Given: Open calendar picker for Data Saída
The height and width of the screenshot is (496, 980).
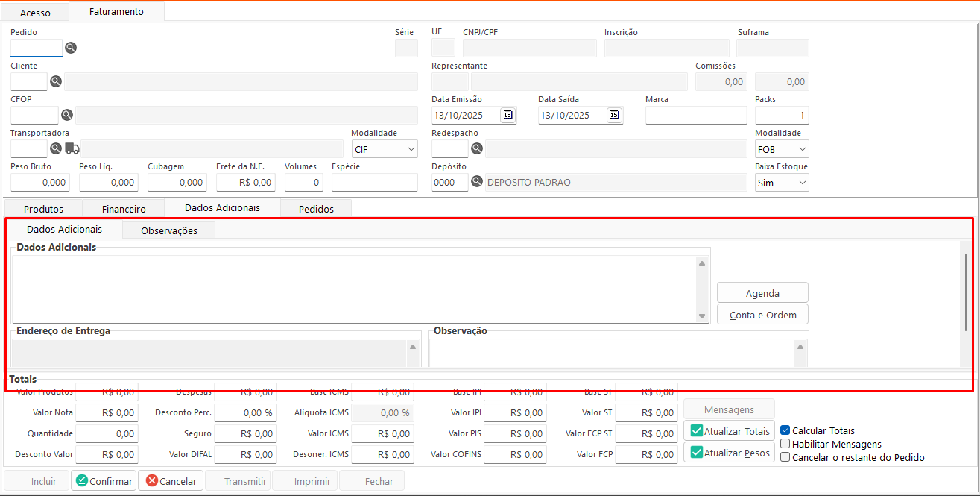Looking at the screenshot, I should click(614, 115).
